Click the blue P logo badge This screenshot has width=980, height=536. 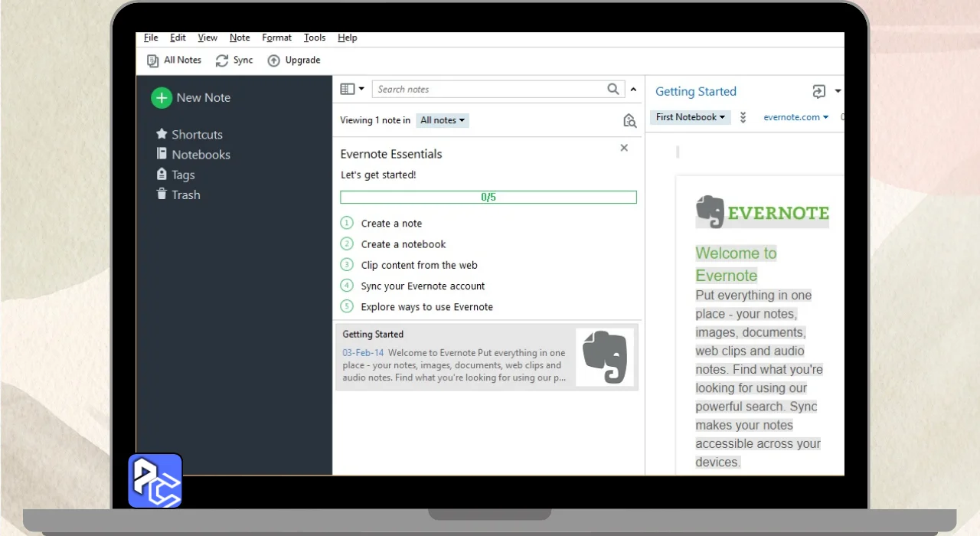(155, 481)
